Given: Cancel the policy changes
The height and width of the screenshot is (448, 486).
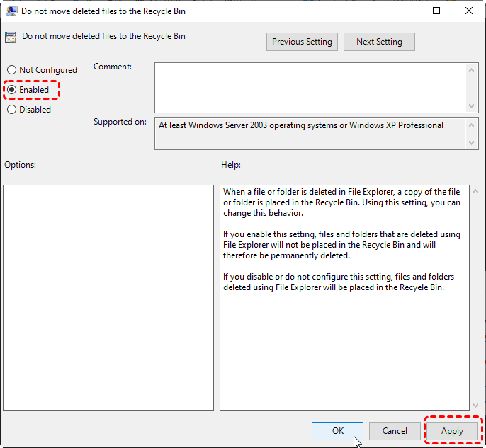Looking at the screenshot, I should 395,430.
